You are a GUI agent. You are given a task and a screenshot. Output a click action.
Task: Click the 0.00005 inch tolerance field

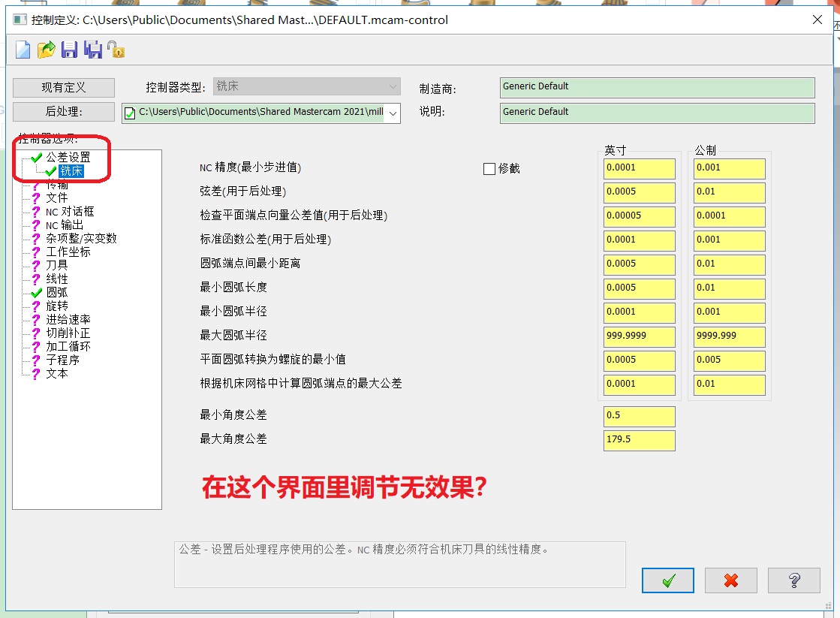[639, 216]
